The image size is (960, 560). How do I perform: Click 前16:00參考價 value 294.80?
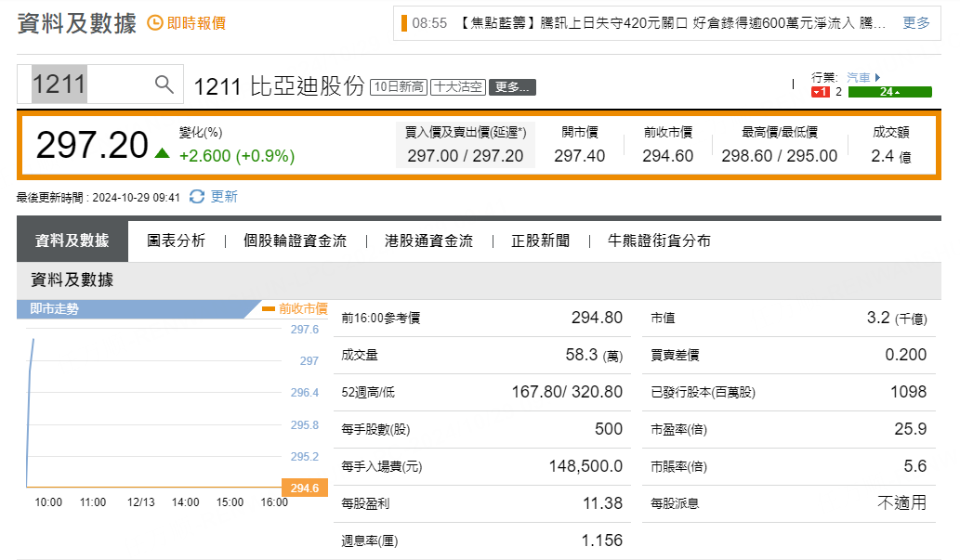pos(597,318)
